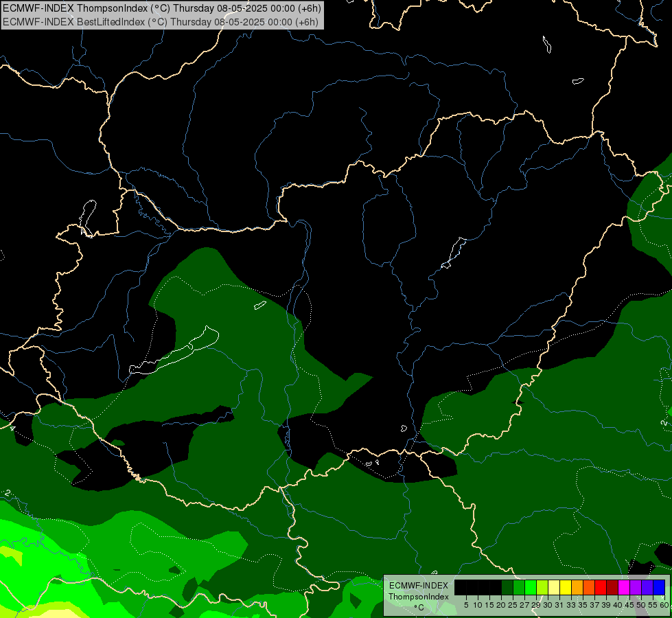This screenshot has height=618, width=672.
Task: Click the legend tick value 55
Action: point(652,605)
